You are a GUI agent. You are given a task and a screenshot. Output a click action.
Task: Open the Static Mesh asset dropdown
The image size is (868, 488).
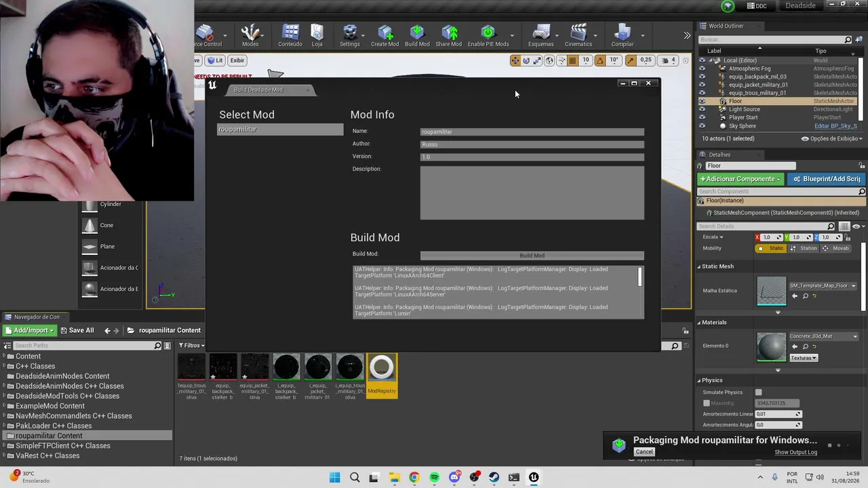tap(823, 286)
